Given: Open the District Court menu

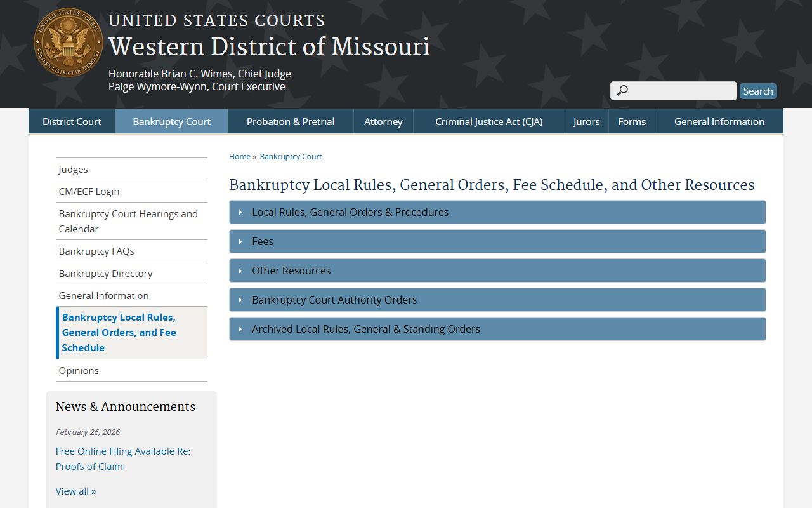Looking at the screenshot, I should click(72, 121).
